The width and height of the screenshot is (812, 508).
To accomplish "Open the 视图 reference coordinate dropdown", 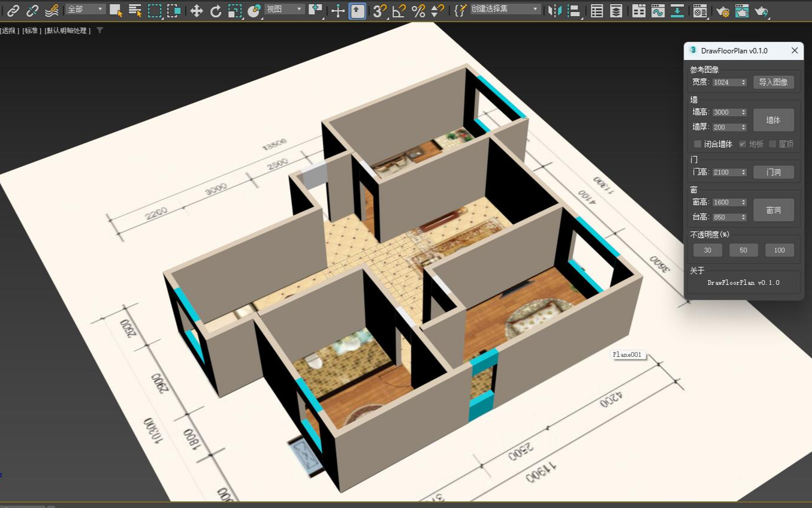I will [284, 10].
